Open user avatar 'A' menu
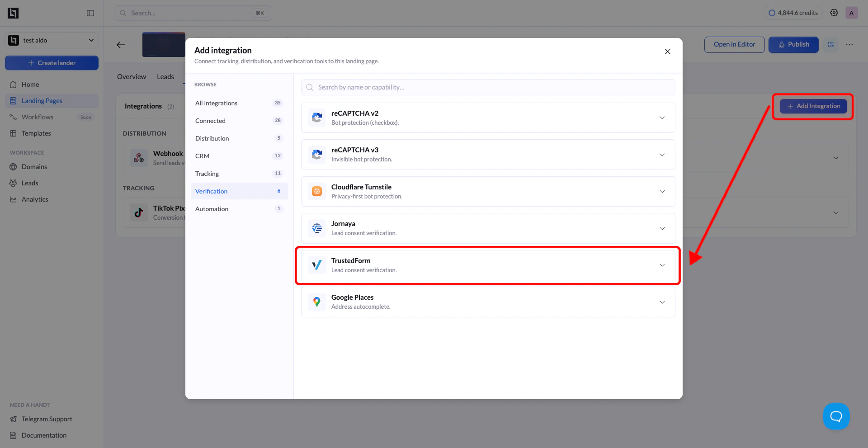The height and width of the screenshot is (448, 868). click(x=851, y=13)
